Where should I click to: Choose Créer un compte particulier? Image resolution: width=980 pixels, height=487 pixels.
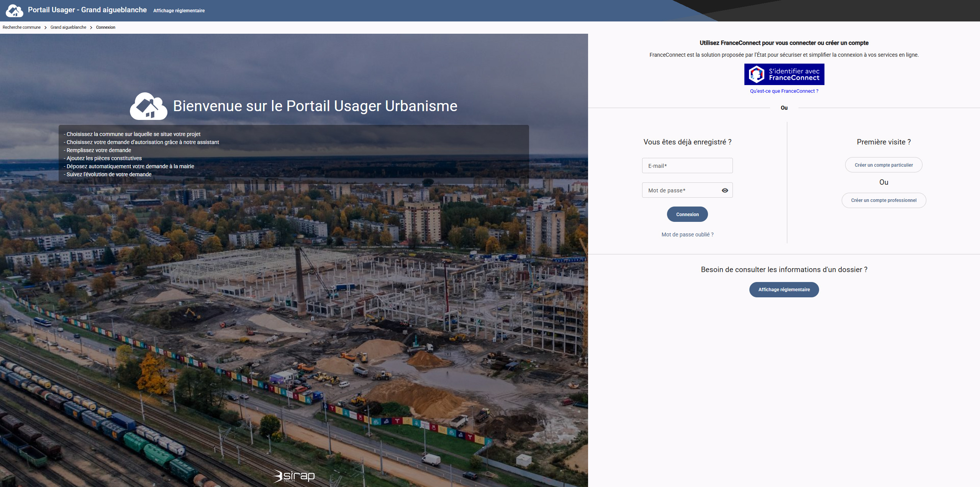pyautogui.click(x=883, y=164)
